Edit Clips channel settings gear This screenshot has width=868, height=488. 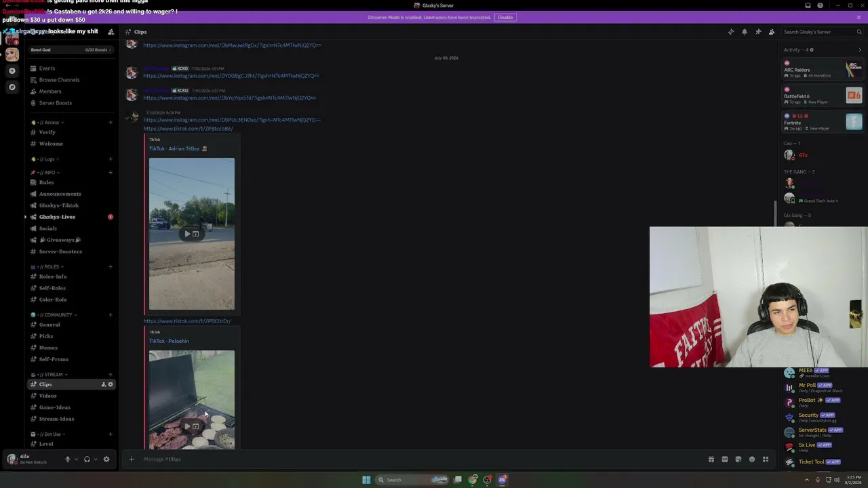pos(111,384)
